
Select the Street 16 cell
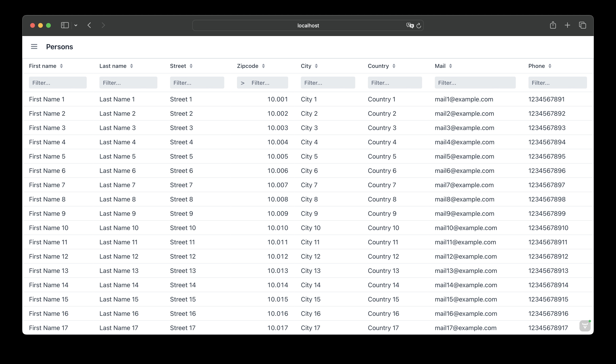183,313
